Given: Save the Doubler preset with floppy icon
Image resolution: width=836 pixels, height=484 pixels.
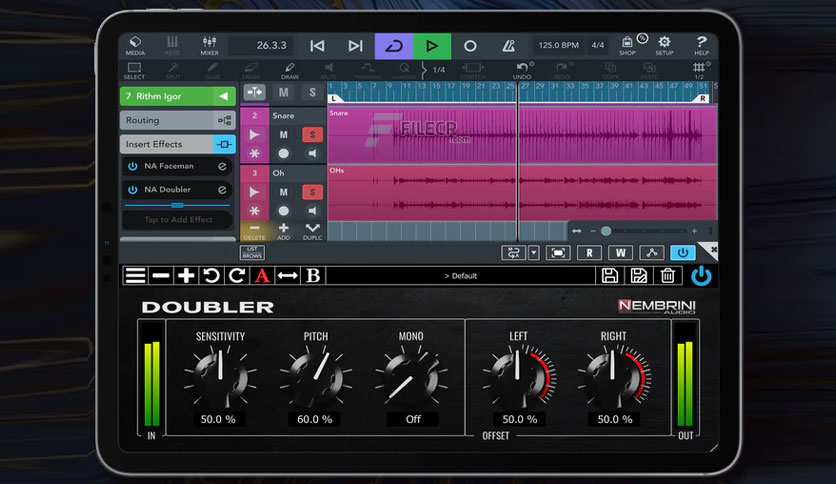Looking at the screenshot, I should 610,276.
